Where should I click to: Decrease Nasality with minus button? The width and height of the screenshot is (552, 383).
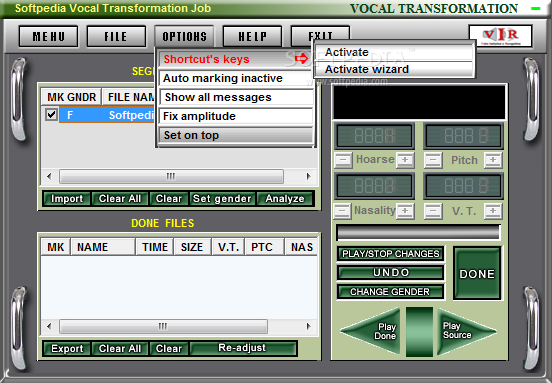342,211
